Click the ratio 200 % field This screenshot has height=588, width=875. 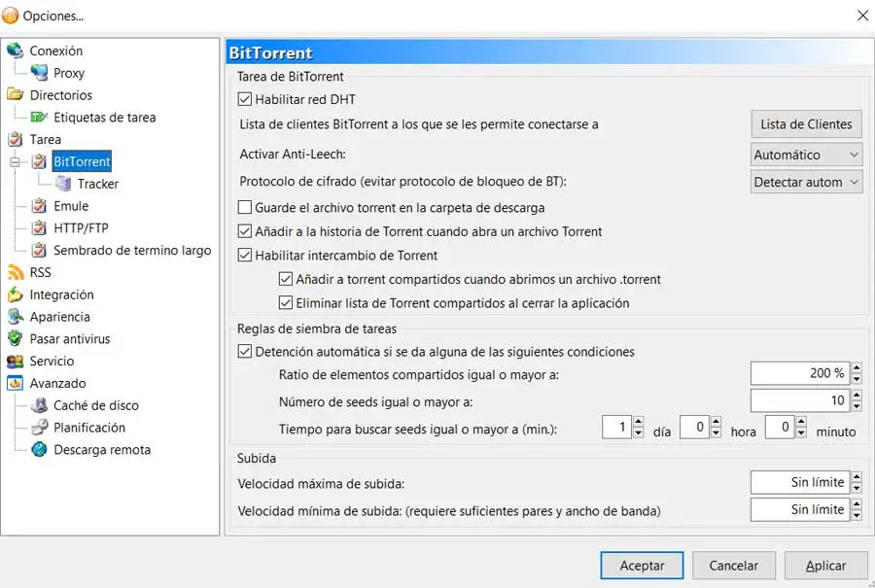800,373
